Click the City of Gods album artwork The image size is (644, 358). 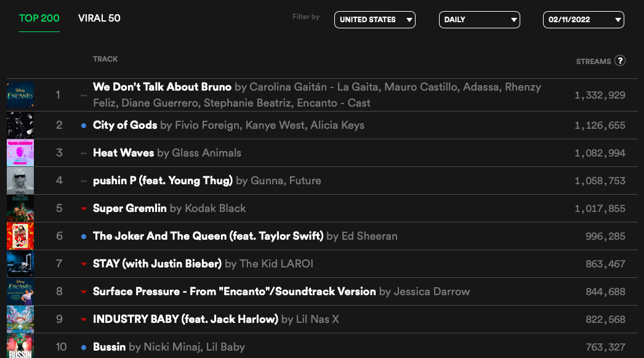20,125
